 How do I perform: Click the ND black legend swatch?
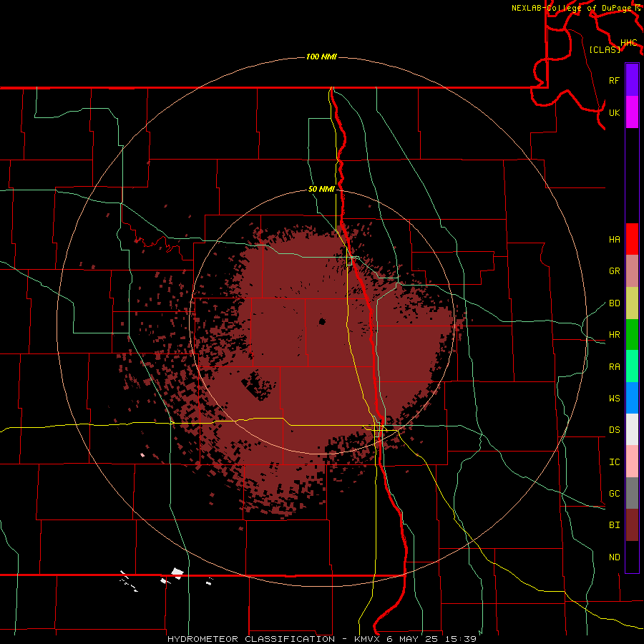(x=632, y=557)
